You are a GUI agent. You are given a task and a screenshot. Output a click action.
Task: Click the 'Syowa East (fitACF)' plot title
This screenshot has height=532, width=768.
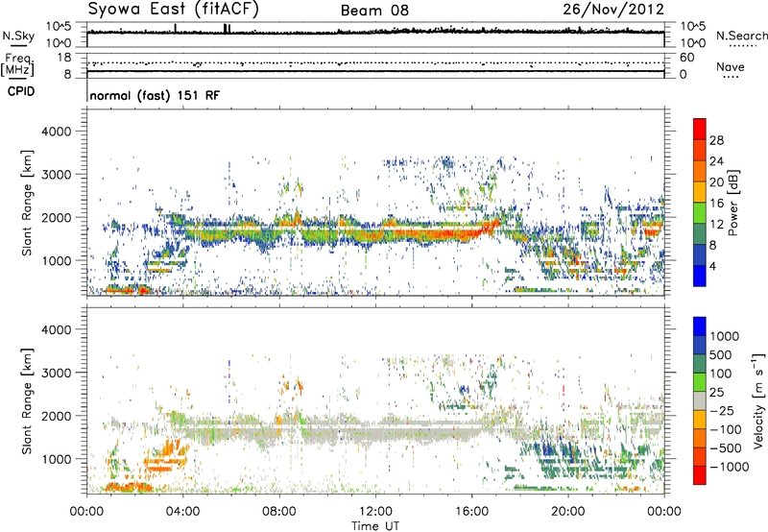[174, 10]
